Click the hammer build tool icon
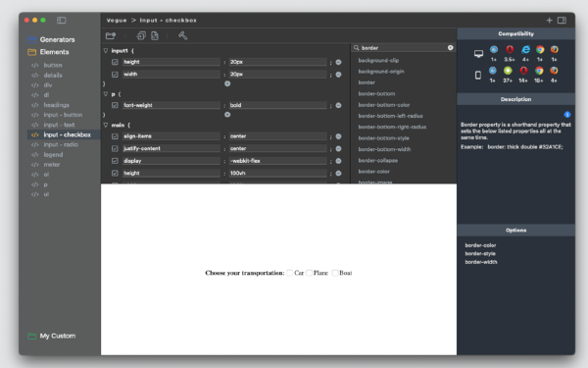588x368 pixels. (182, 35)
